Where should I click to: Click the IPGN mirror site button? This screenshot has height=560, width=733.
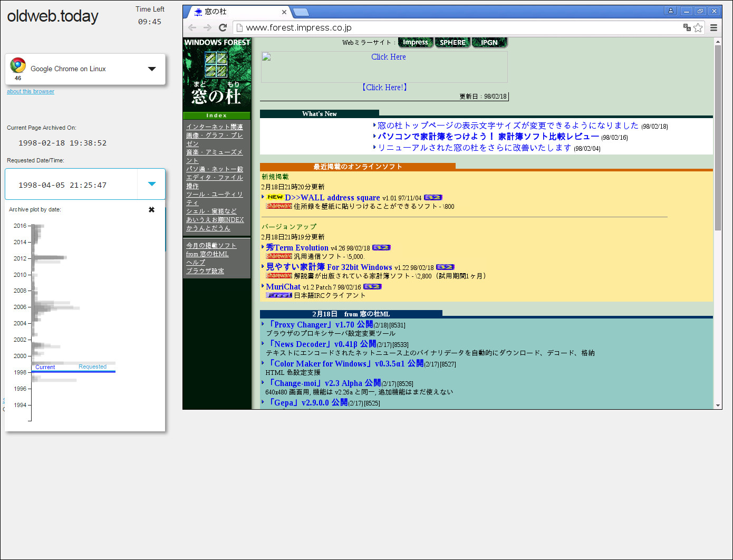pyautogui.click(x=489, y=42)
